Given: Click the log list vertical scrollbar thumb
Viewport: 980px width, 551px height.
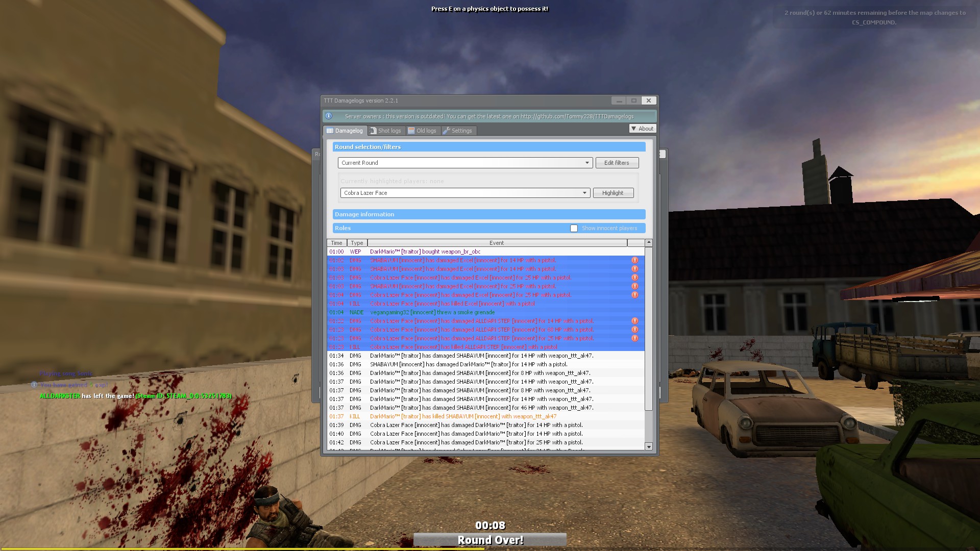Looking at the screenshot, I should point(649,329).
